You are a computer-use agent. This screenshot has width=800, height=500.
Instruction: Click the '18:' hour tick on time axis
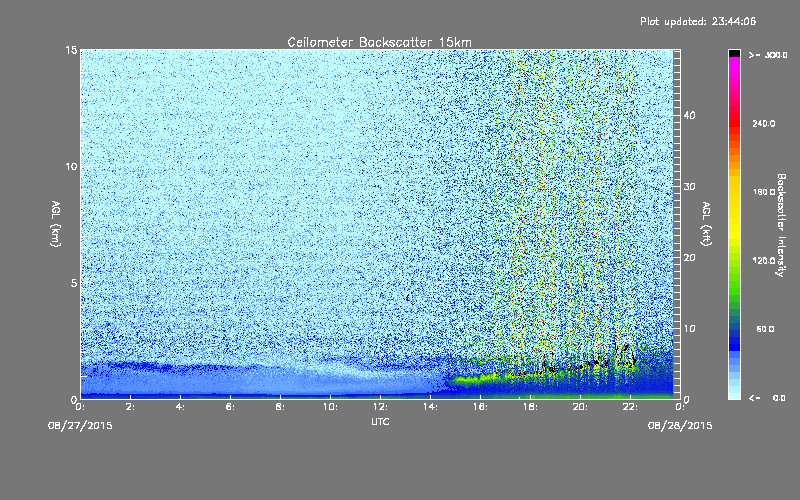click(x=530, y=407)
